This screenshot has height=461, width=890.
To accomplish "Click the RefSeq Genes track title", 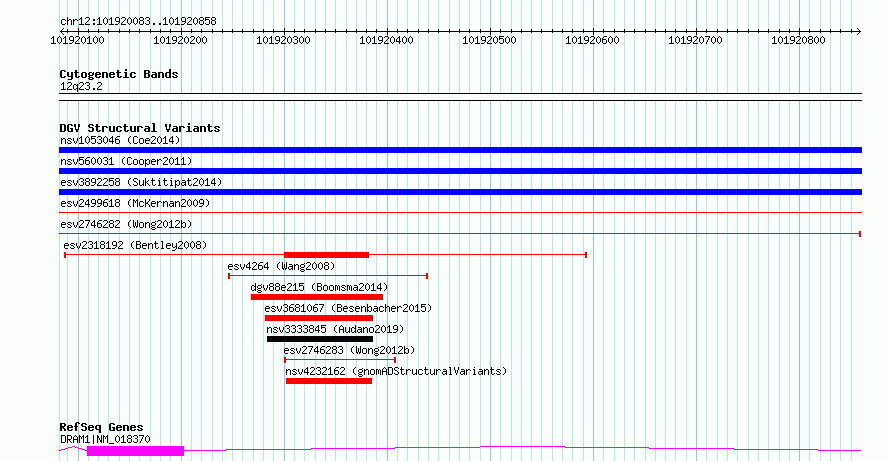I will click(101, 428).
